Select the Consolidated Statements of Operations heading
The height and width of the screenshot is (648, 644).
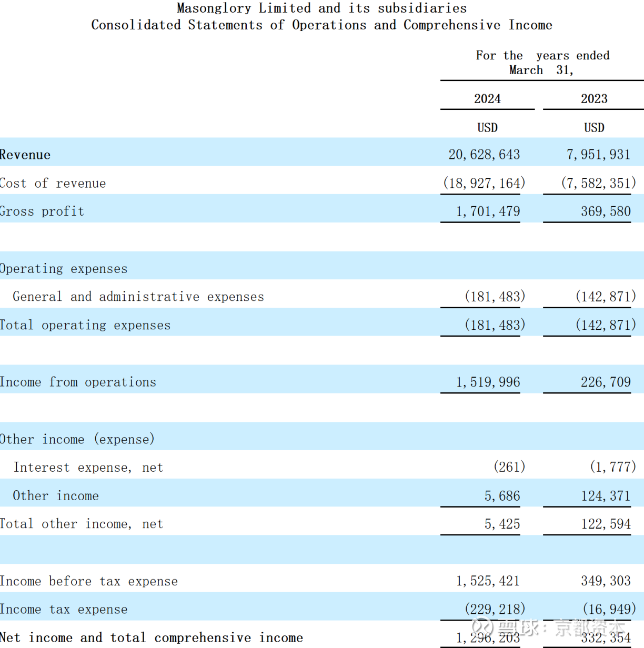tap(321, 25)
